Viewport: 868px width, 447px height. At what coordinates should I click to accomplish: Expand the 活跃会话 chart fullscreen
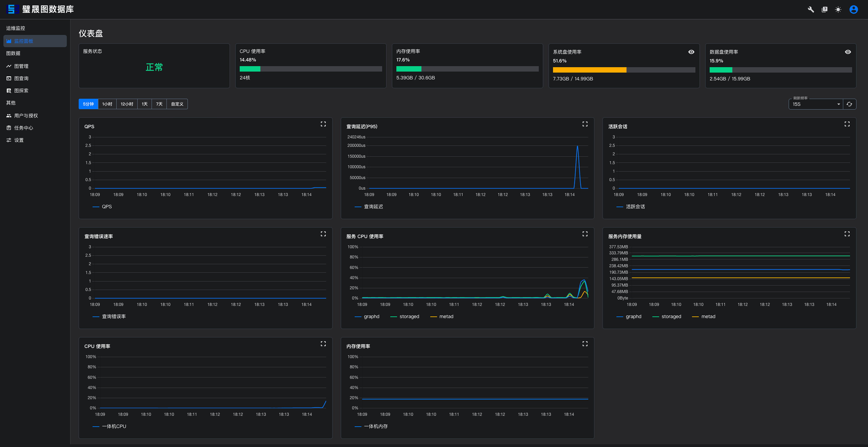tap(847, 124)
